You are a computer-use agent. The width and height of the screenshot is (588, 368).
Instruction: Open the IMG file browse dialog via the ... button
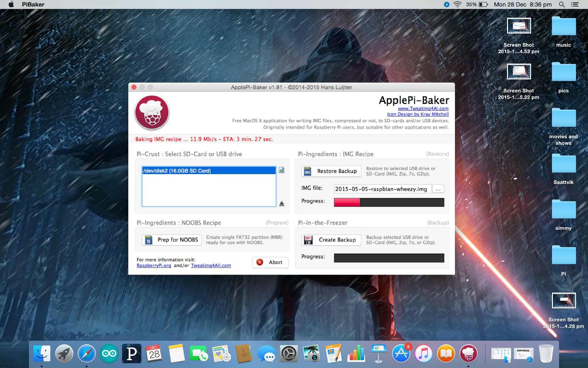point(438,189)
